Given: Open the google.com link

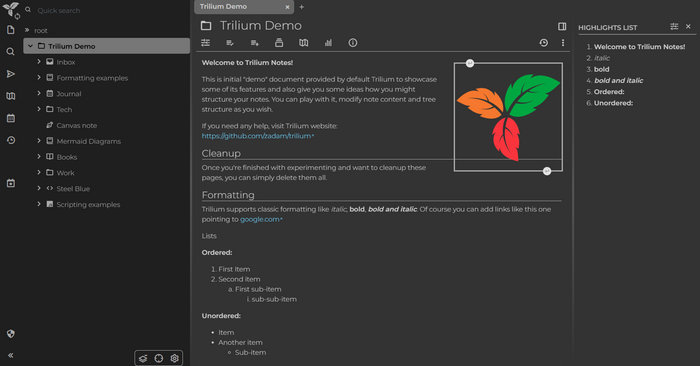Looking at the screenshot, I should (261, 220).
